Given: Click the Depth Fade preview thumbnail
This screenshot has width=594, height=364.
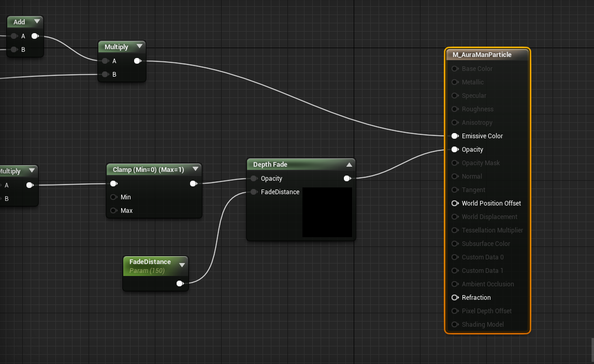Looking at the screenshot, I should click(327, 212).
